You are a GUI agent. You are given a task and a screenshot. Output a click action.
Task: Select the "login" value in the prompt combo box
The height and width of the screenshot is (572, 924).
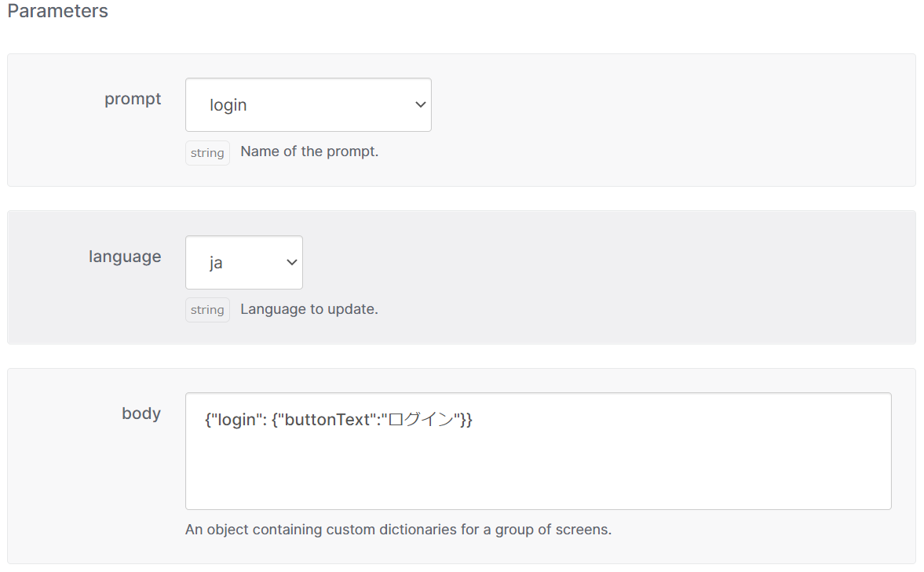pyautogui.click(x=227, y=104)
